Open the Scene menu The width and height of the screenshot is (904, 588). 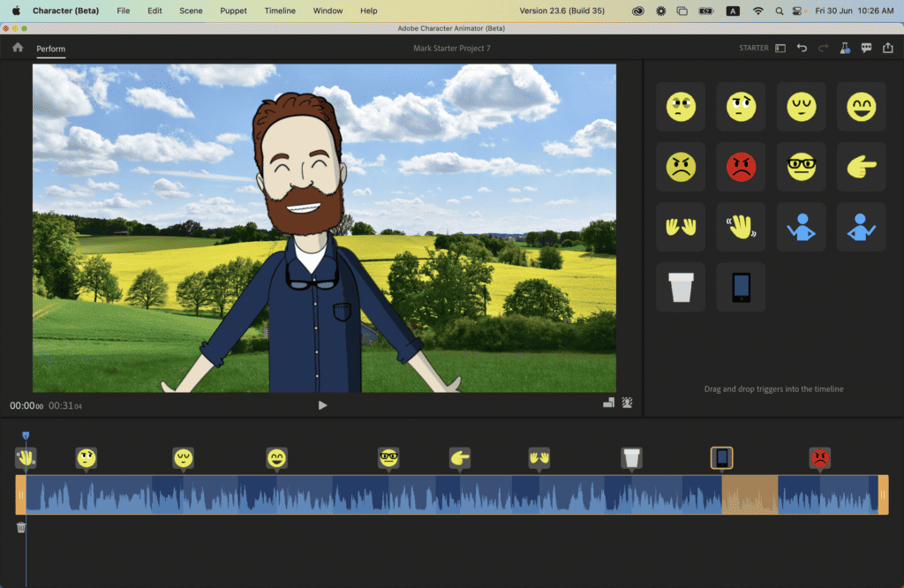(x=191, y=11)
